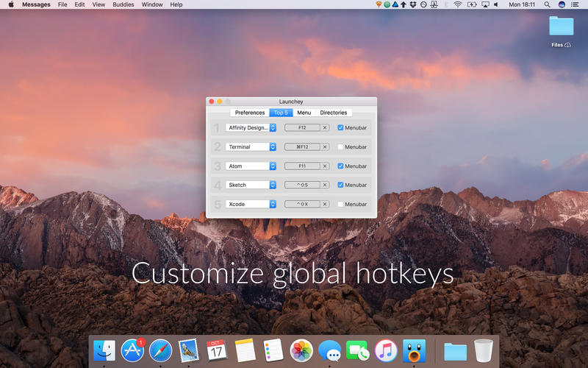Open the Wi-Fi status menu
This screenshot has width=588, height=368.
coord(457,4)
